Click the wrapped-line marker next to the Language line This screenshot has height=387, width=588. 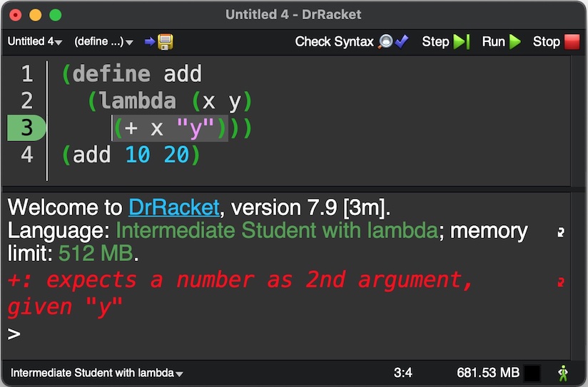coord(561,232)
